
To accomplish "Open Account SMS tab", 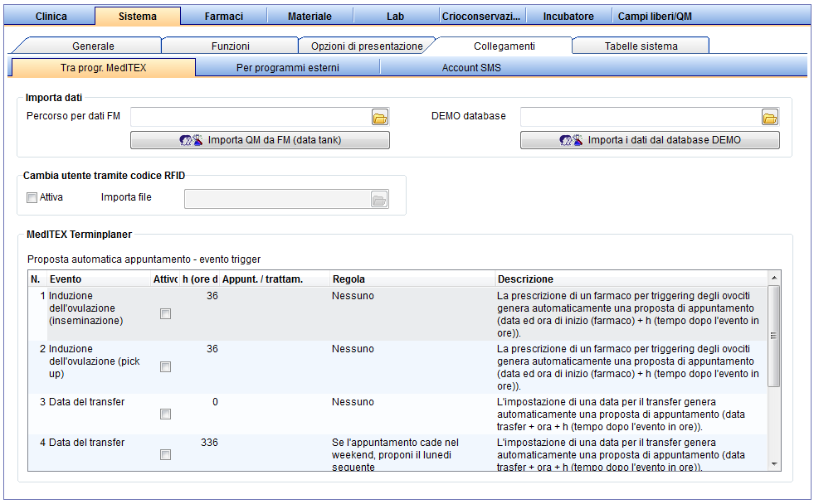I will 471,68.
